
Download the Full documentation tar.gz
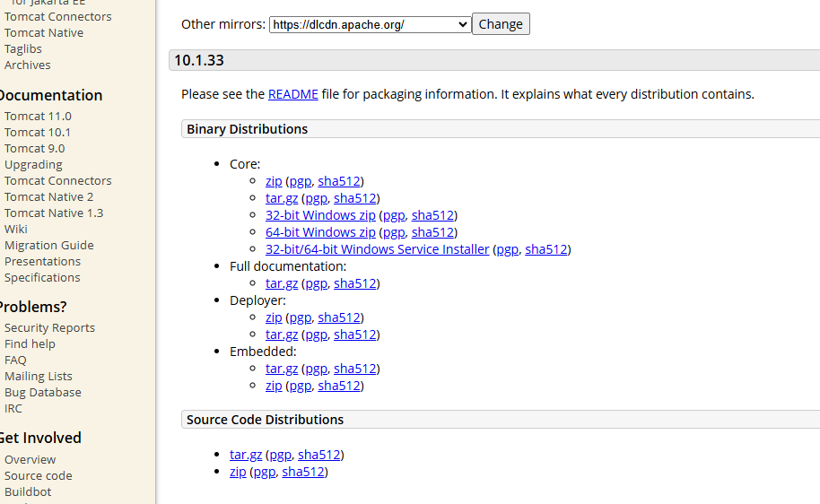282,283
